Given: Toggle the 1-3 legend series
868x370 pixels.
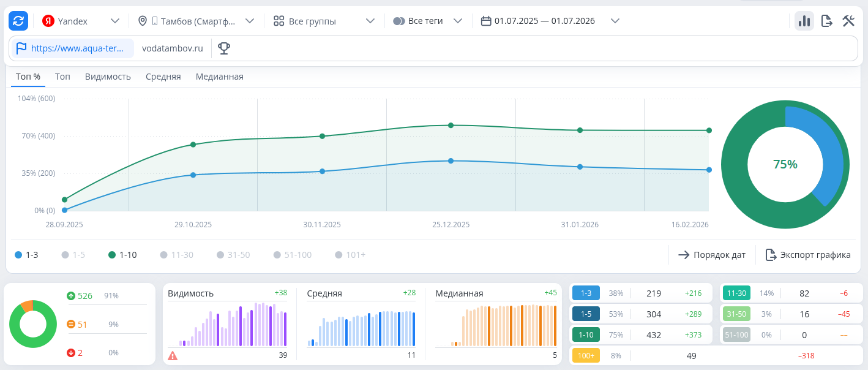Looking at the screenshot, I should click(x=26, y=255).
